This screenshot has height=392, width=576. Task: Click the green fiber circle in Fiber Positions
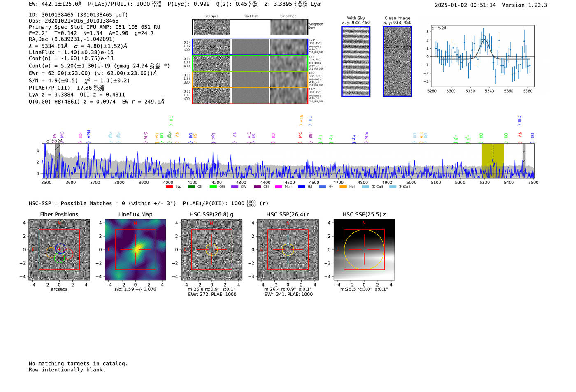[59, 258]
